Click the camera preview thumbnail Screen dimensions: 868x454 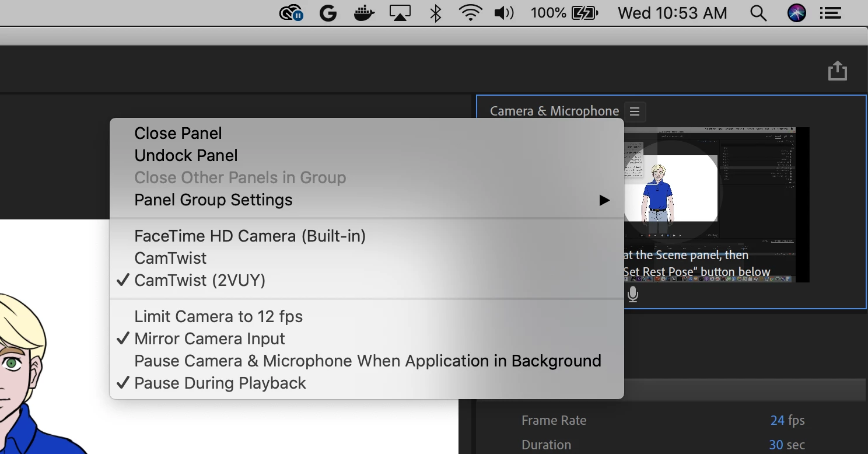tap(716, 205)
